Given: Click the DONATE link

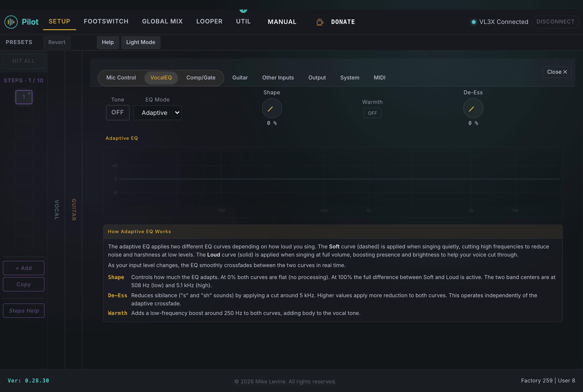Looking at the screenshot, I should point(343,22).
